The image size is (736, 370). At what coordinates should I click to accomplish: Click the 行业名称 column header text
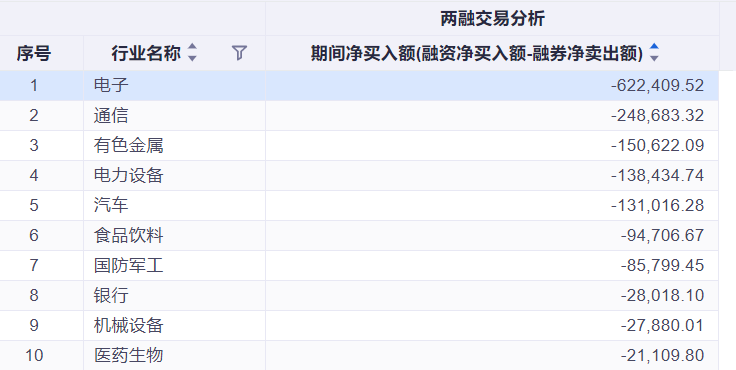point(146,53)
